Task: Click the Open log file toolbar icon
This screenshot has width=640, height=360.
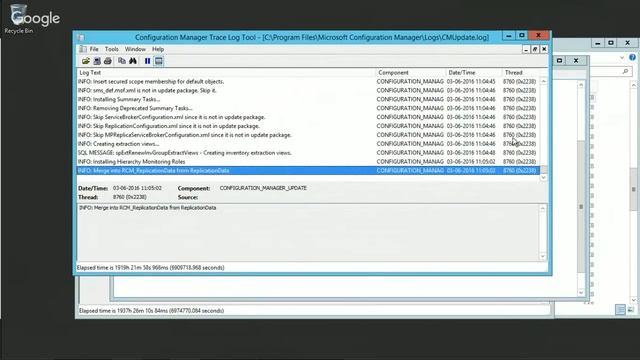Action: (86, 61)
